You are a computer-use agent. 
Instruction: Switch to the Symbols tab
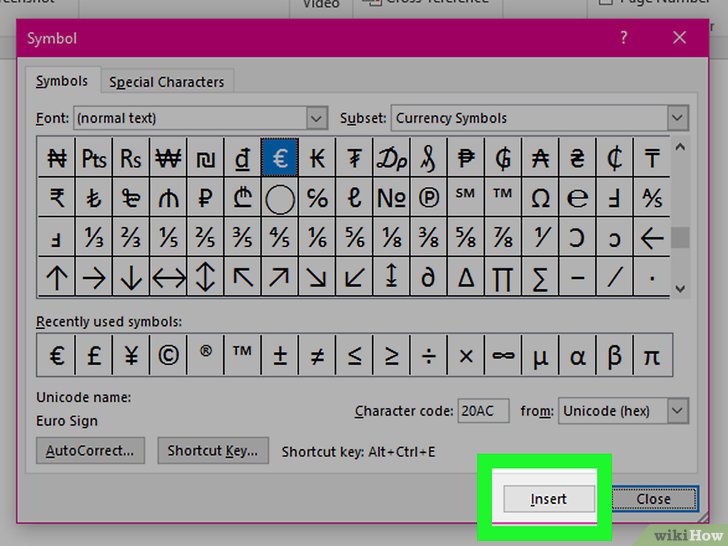click(62, 81)
